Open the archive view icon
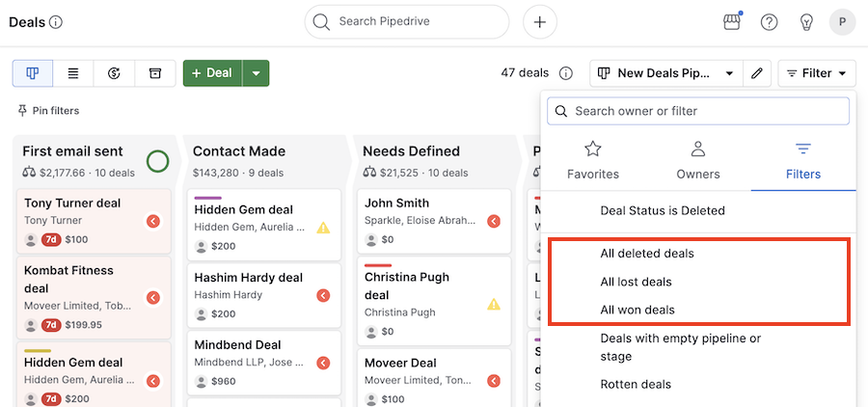Screen dimensions: 868x407 pos(154,73)
